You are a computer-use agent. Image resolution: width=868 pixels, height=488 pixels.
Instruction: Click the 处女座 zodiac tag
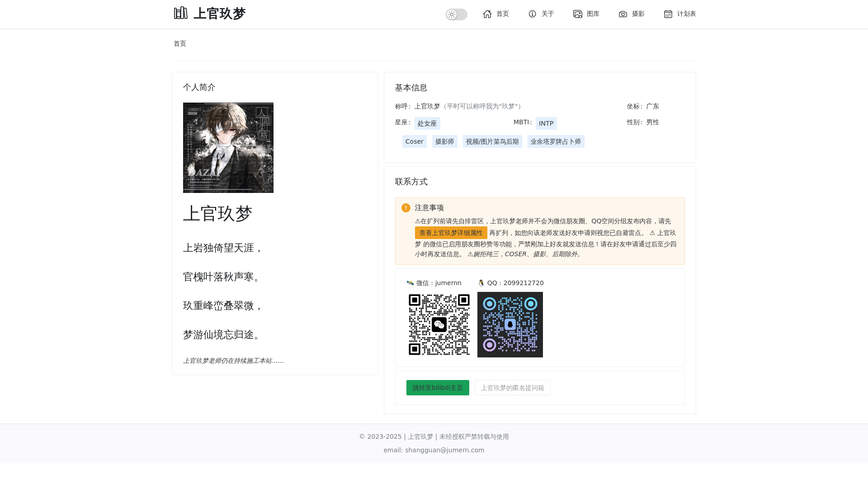click(x=427, y=123)
